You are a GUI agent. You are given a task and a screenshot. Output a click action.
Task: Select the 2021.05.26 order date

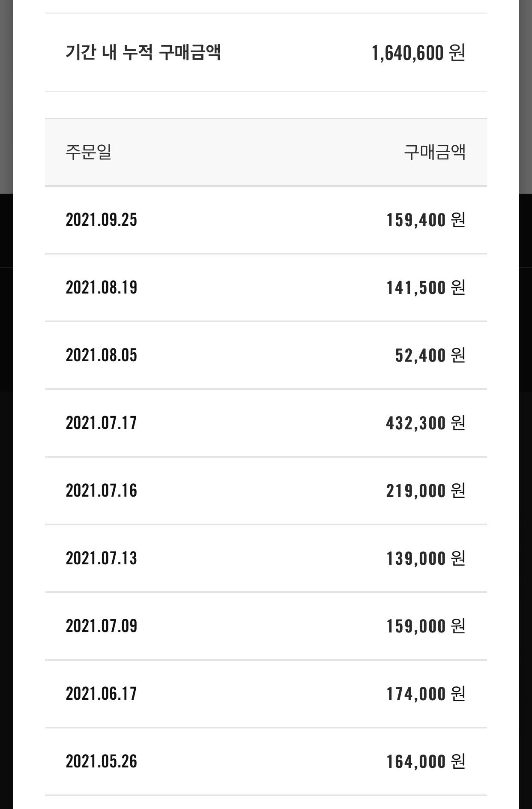[x=102, y=761]
